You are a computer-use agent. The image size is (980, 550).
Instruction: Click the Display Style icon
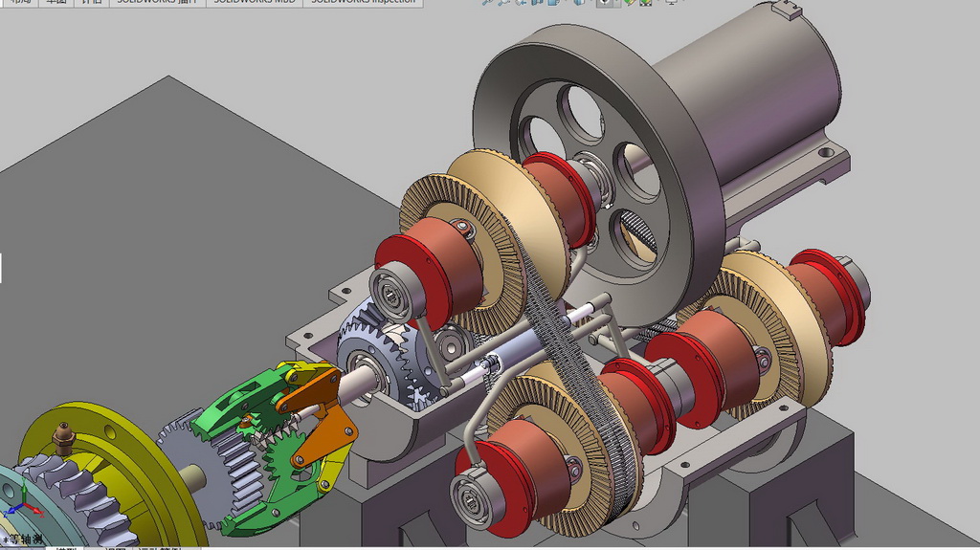(578, 2)
